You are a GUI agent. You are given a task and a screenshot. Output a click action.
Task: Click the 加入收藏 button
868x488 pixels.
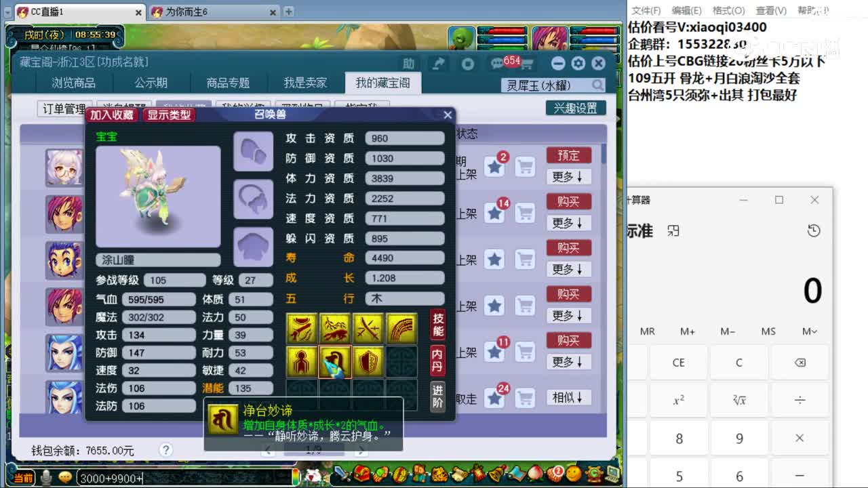coord(112,115)
